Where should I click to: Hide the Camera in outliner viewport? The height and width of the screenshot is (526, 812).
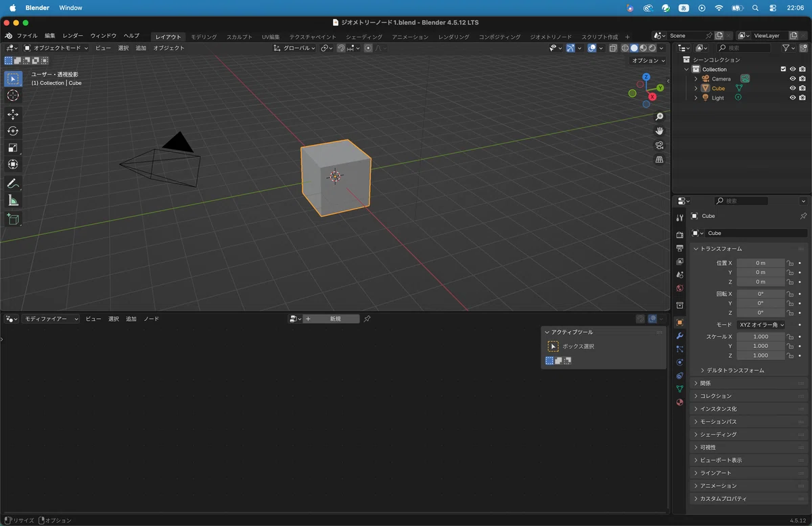pos(792,79)
